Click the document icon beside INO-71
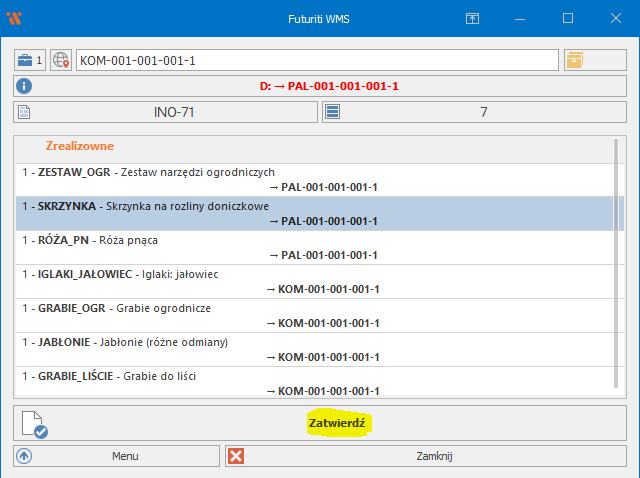The image size is (640, 478). pyautogui.click(x=25, y=112)
